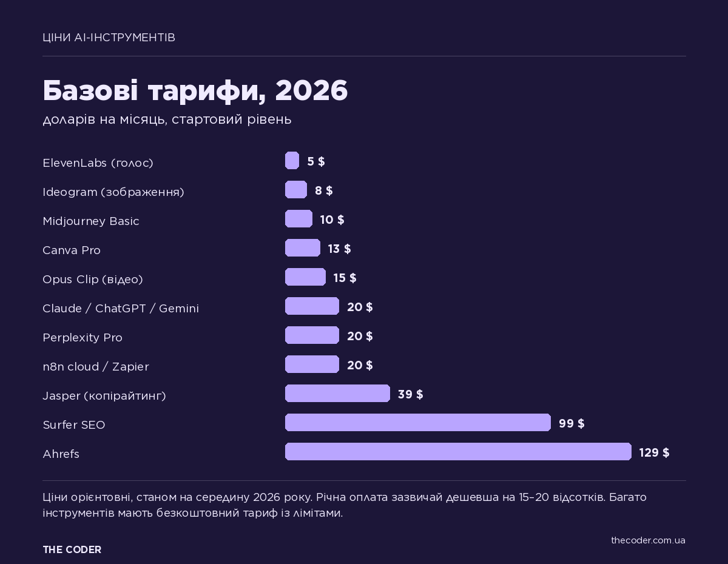Click the Canva Pro bar
Image resolution: width=728 pixels, height=564 pixels.
[x=303, y=248]
